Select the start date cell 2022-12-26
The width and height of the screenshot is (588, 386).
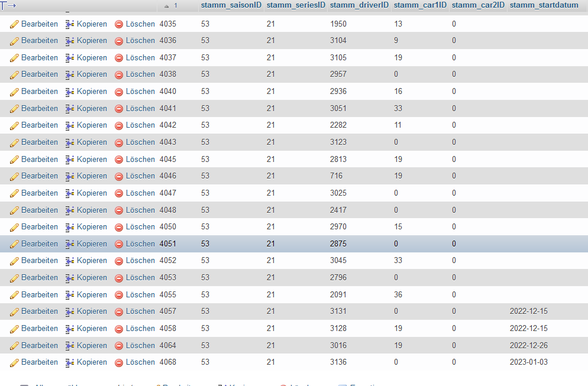click(529, 346)
